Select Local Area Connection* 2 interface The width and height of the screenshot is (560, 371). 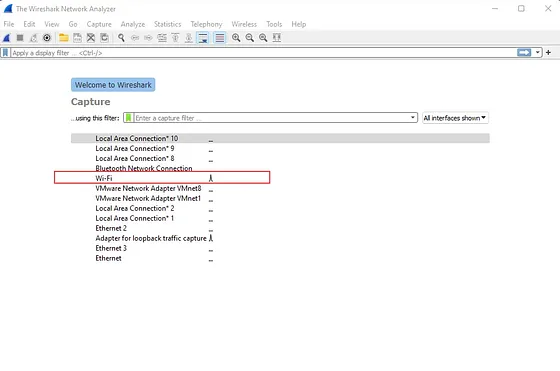tap(280, 208)
